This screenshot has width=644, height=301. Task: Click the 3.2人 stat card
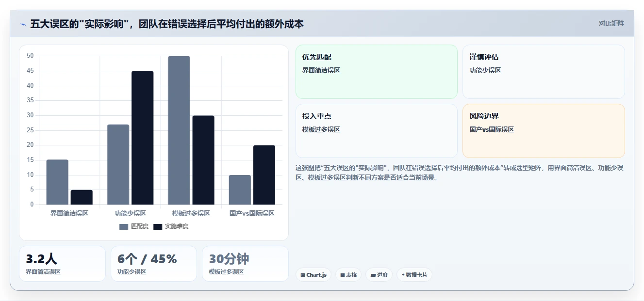tap(62, 264)
